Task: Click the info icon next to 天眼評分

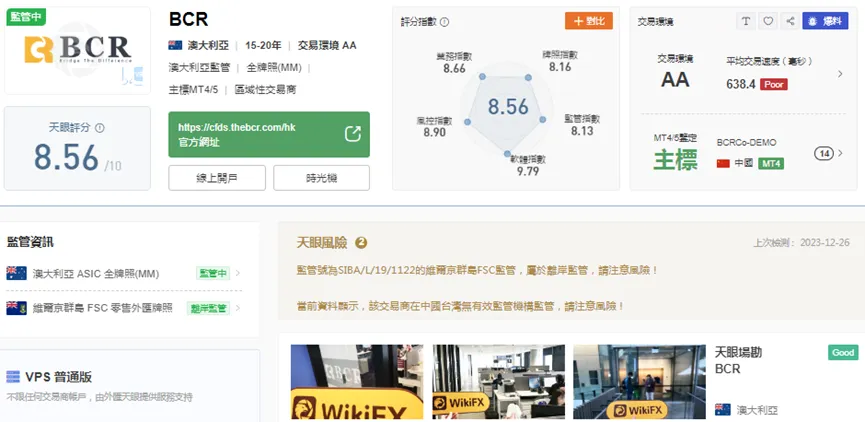Action: (99, 128)
